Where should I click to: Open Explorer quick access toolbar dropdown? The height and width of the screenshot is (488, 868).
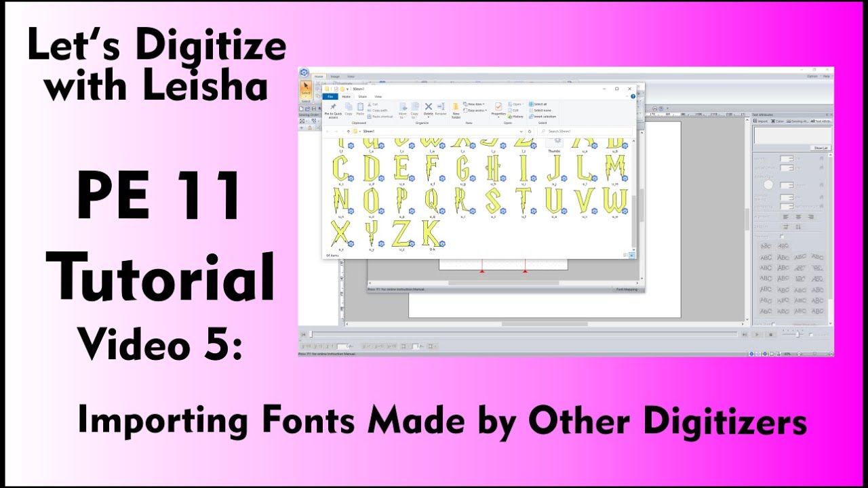[x=347, y=89]
